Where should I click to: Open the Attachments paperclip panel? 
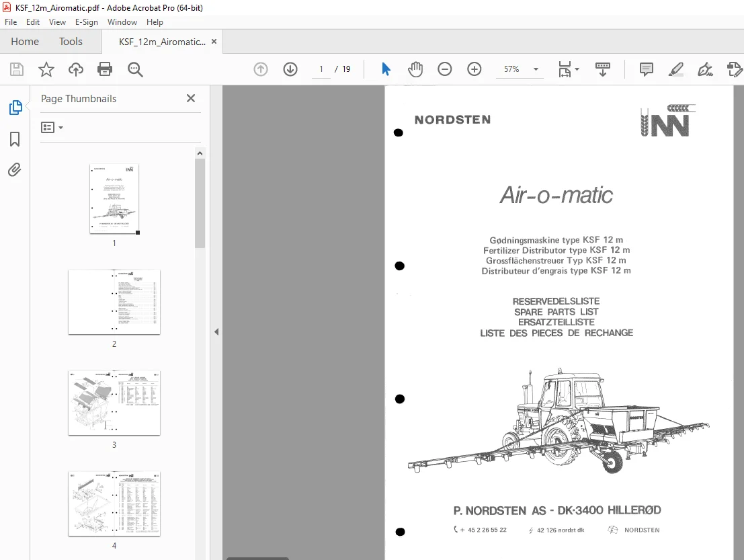tap(15, 169)
